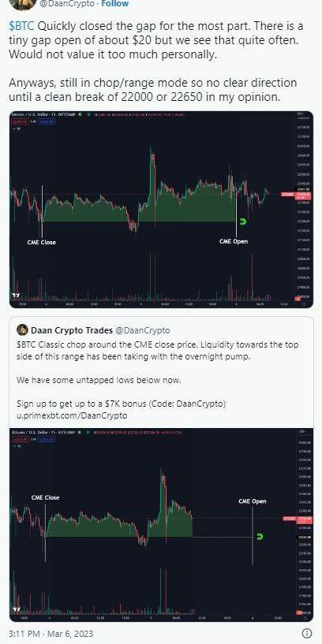This screenshot has width=322, height=644.
Task: Click the Twitter info icon beside the timestamp
Action: [307, 633]
